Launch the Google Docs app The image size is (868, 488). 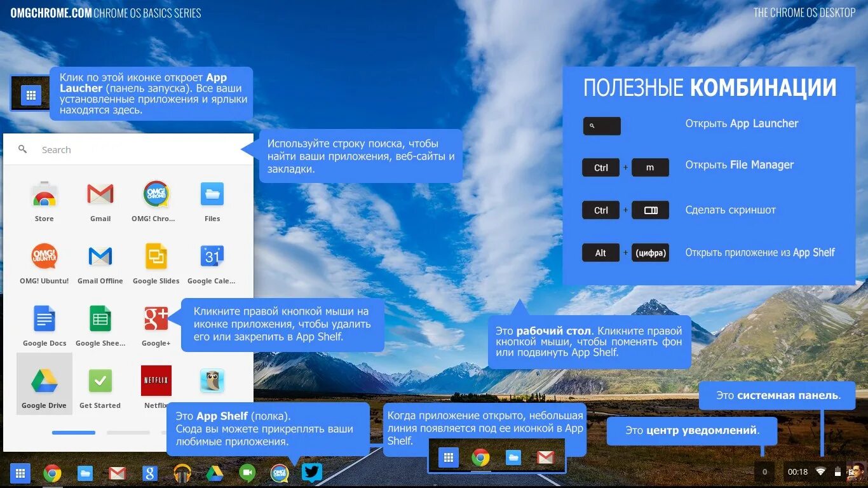click(x=44, y=318)
